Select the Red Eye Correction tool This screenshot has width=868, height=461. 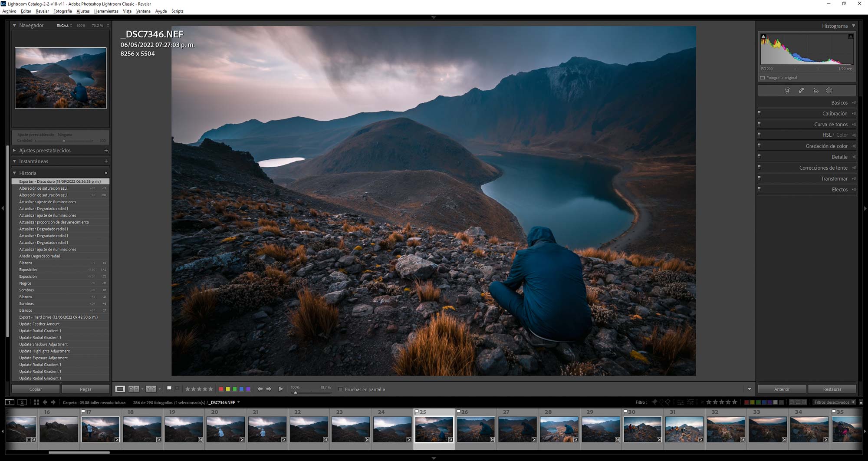[x=816, y=91]
